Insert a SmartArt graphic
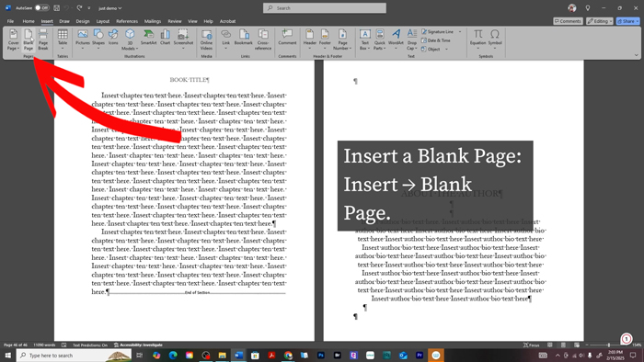This screenshot has width=644, height=362. point(148,38)
